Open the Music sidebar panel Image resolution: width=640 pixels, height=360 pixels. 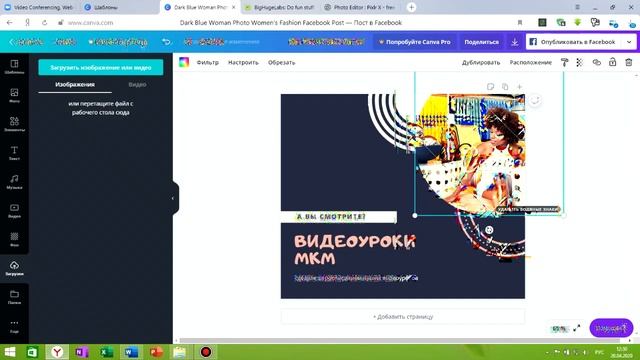click(14, 182)
